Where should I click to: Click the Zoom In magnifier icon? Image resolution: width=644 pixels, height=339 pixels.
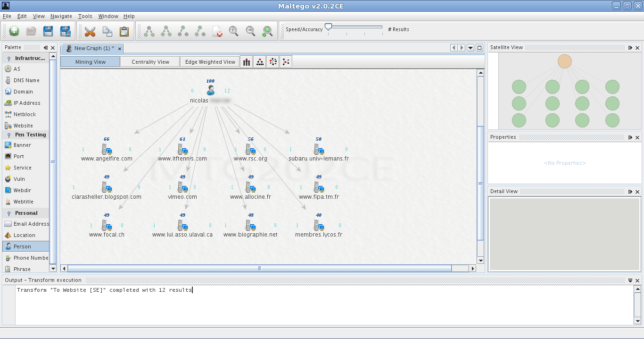pyautogui.click(x=233, y=31)
